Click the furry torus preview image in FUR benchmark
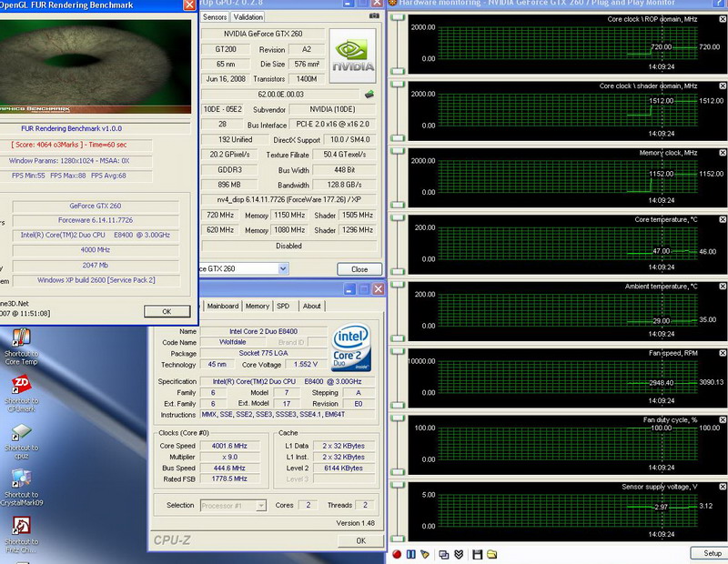Image resolution: width=728 pixels, height=564 pixels. tap(96, 66)
